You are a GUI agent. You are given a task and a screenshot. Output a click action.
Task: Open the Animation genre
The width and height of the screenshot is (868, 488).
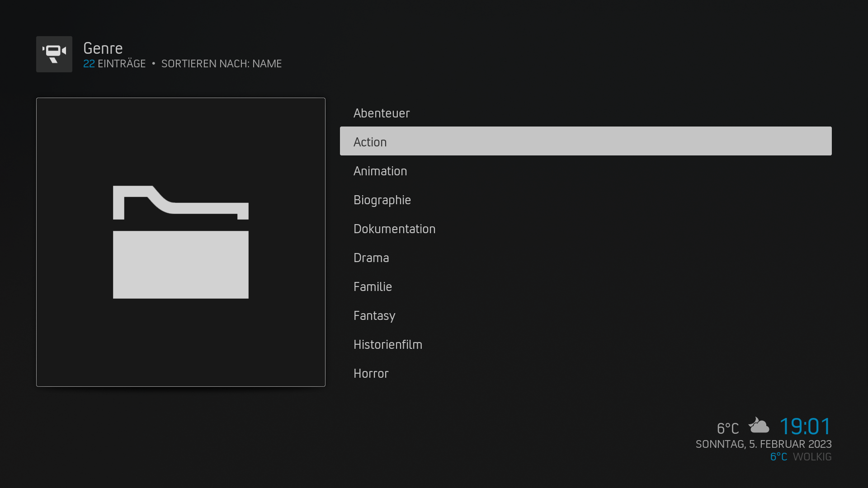point(586,170)
